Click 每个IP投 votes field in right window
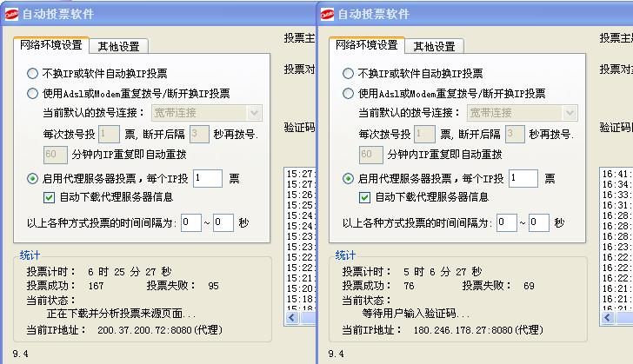 pos(523,178)
